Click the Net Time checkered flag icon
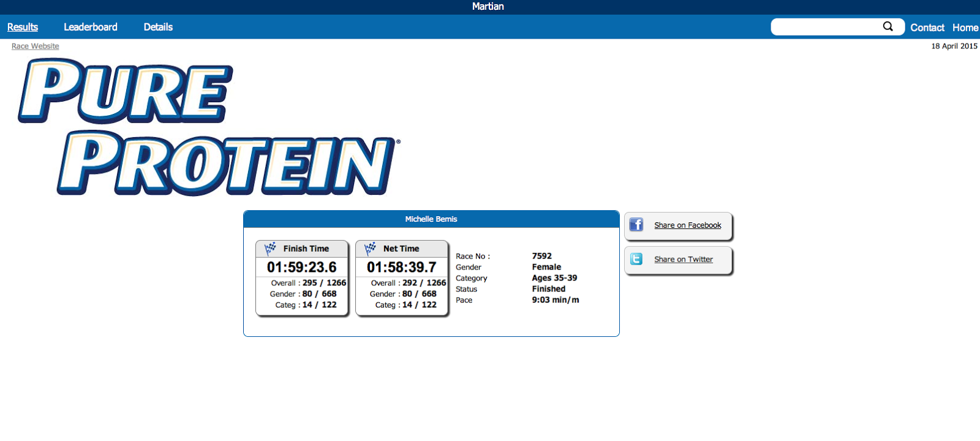Viewport: 980px width, 441px height. 370,248
